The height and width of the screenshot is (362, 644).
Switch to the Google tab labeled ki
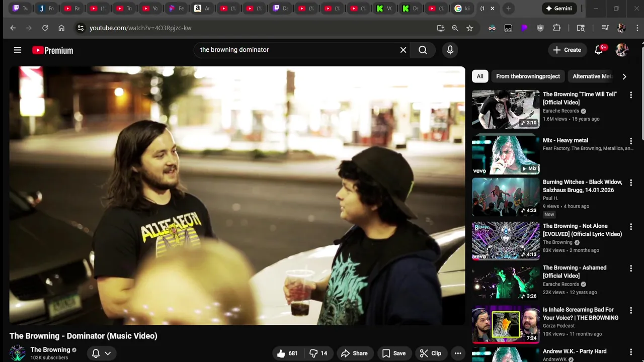[x=462, y=9]
